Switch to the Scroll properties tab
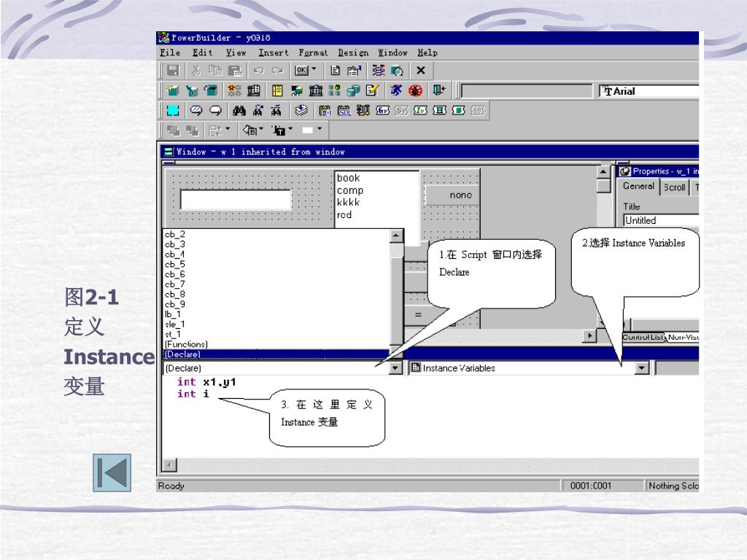747x560 pixels. pyautogui.click(x=675, y=187)
